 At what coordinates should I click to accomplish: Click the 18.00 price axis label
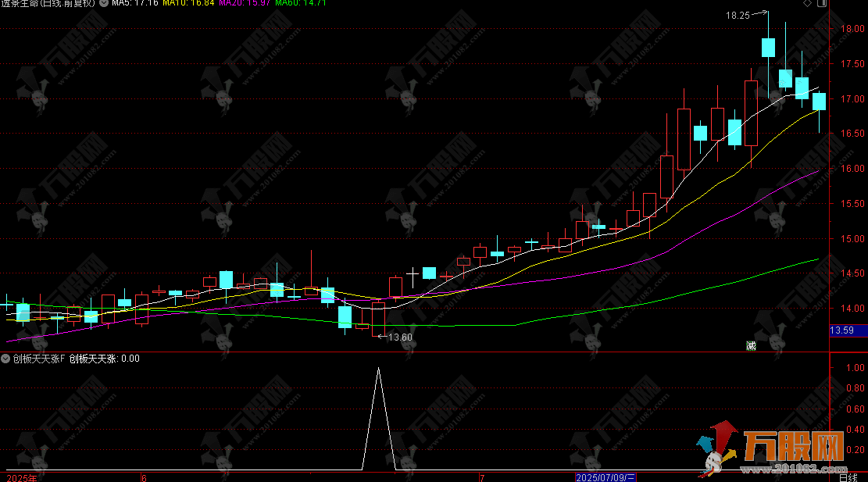pyautogui.click(x=852, y=29)
